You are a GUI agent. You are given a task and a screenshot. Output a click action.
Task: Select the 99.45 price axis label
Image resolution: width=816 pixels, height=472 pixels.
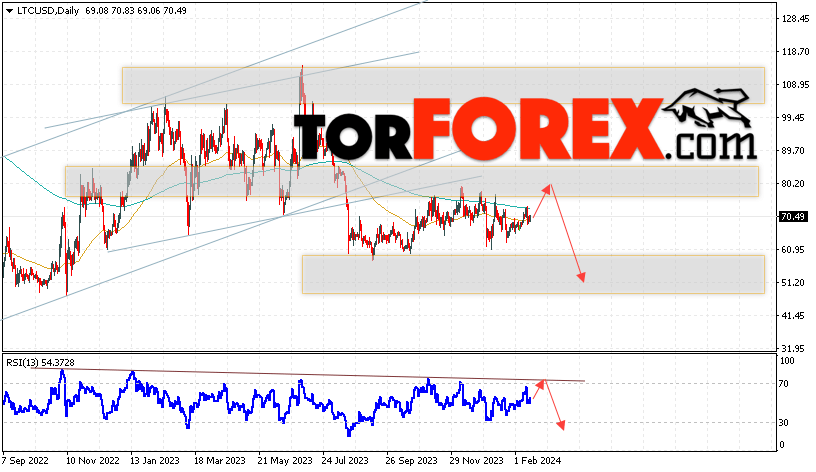coord(793,118)
